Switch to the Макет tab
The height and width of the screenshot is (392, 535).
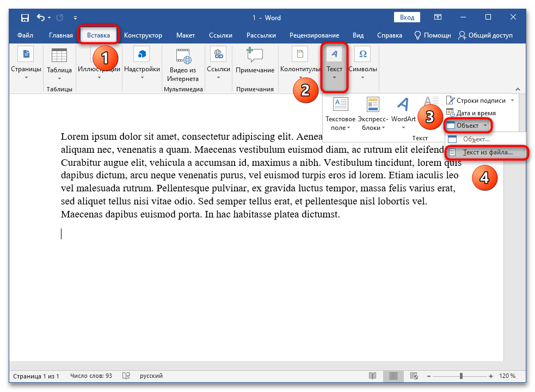(185, 35)
